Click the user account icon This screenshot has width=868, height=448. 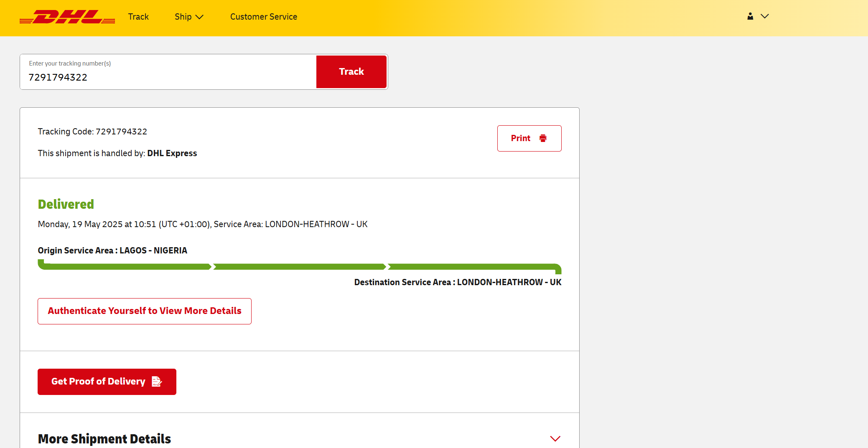click(x=750, y=16)
